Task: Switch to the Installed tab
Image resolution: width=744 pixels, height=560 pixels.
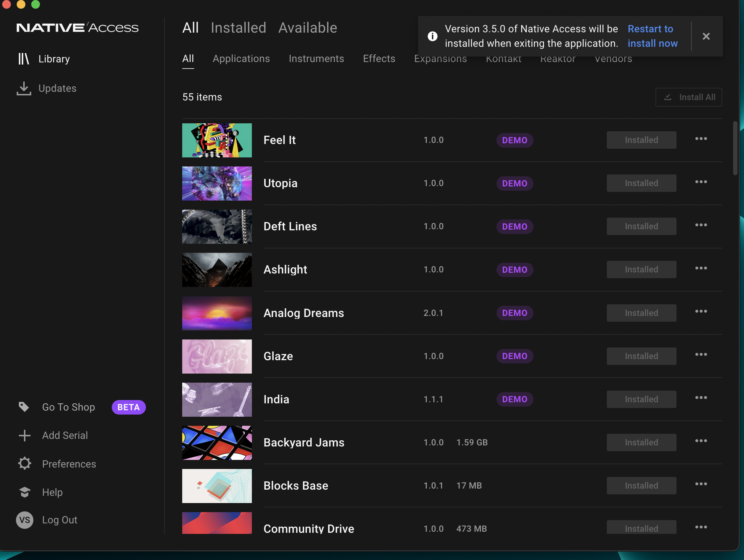Action: coord(238,28)
